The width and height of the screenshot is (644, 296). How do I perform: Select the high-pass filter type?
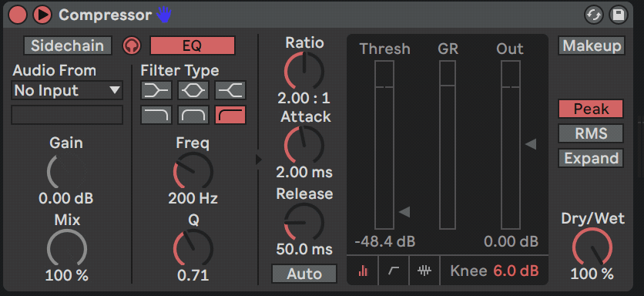(x=230, y=115)
